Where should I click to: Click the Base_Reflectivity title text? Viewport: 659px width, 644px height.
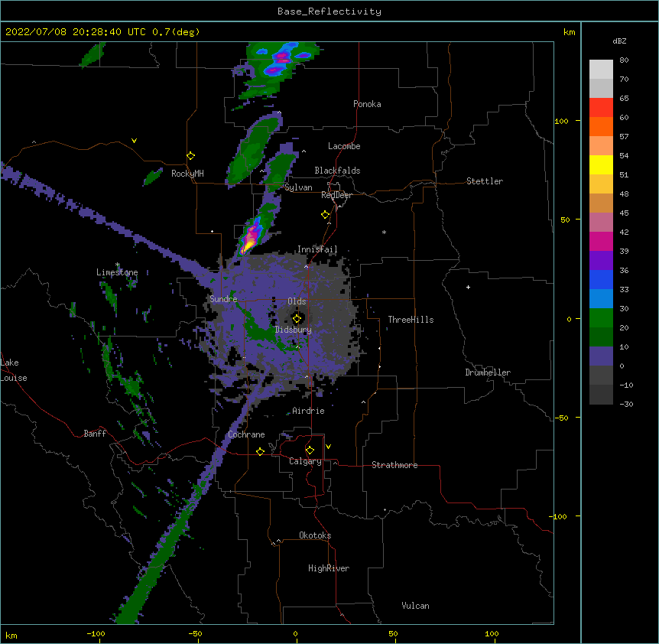tap(329, 11)
